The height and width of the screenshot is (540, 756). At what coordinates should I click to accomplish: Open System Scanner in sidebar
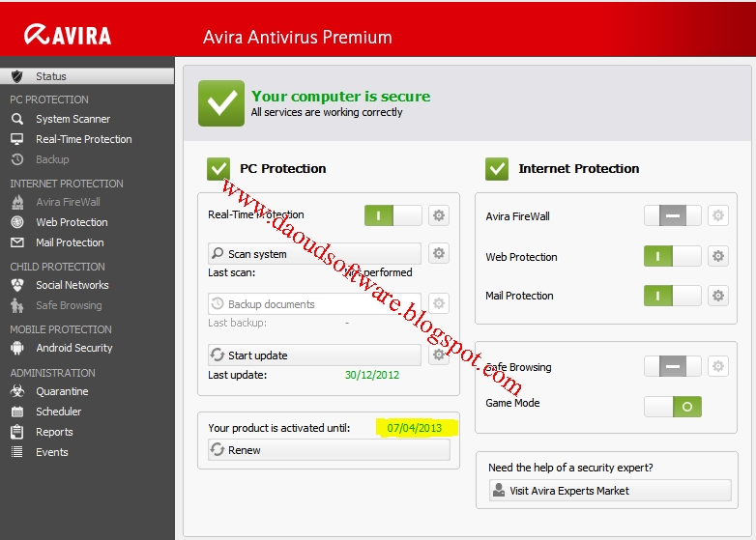point(73,119)
